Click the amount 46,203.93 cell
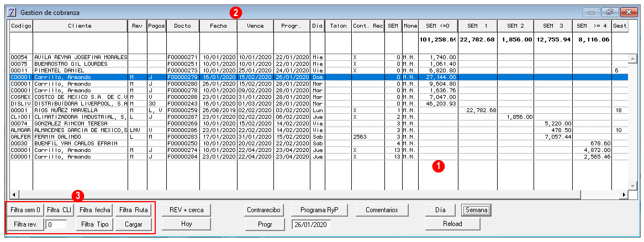 438,103
